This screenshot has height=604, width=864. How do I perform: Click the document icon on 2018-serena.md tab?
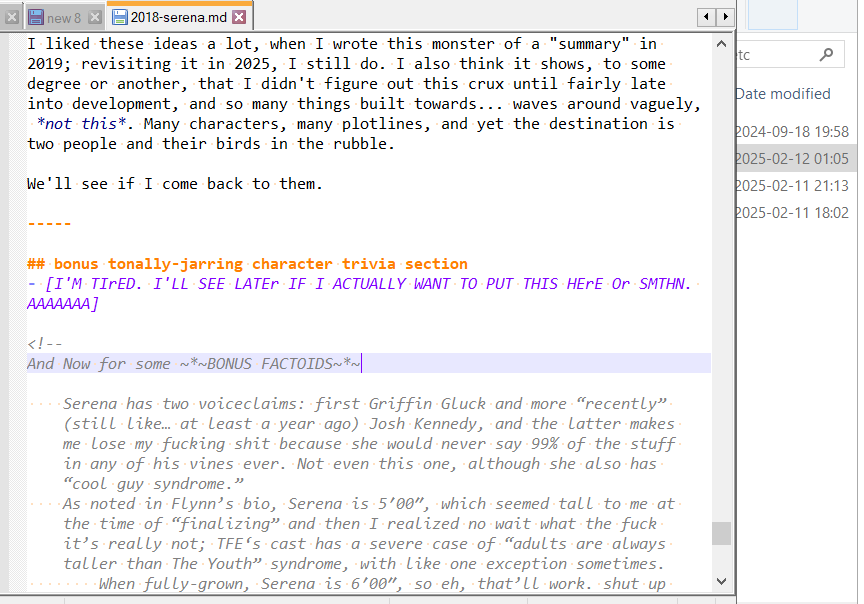[122, 16]
